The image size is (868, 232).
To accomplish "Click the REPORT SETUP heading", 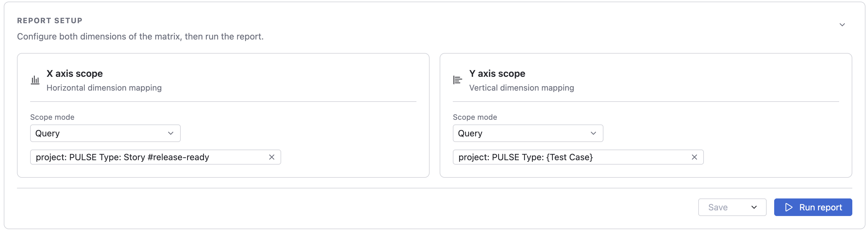I will click(x=50, y=20).
